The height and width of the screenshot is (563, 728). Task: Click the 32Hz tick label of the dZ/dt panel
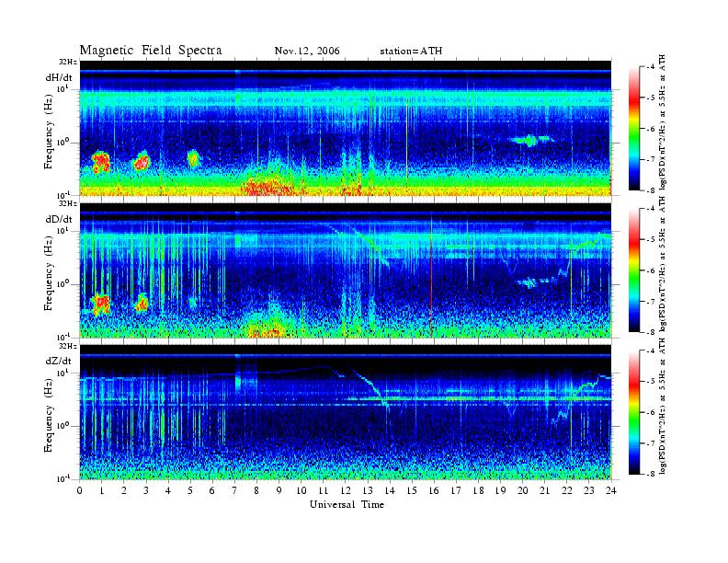click(x=67, y=346)
